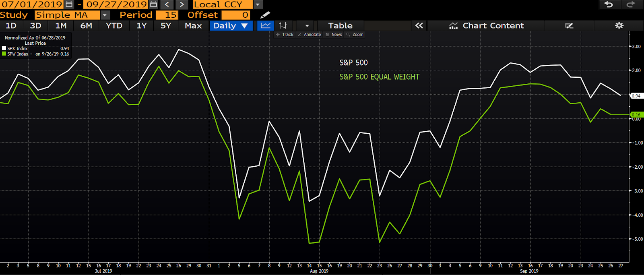Click the green SPW Index legend swatch
This screenshot has width=644, height=275.
(4, 54)
